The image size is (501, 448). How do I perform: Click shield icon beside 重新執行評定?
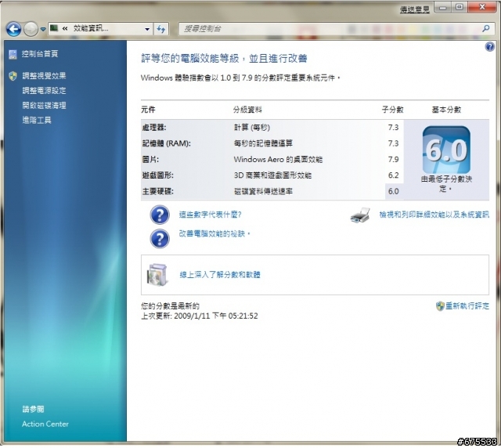pos(440,306)
